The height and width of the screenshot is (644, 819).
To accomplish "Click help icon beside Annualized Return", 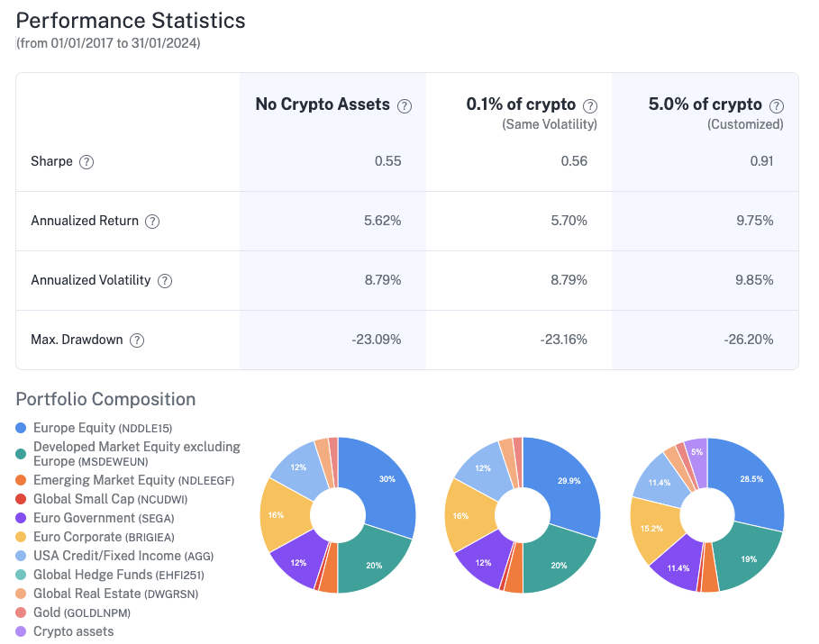I will coord(152,222).
